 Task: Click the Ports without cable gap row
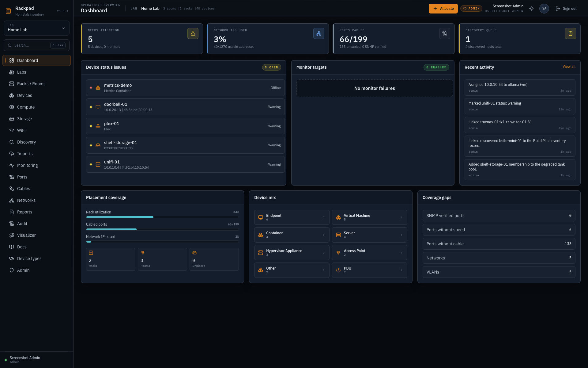coord(499,244)
